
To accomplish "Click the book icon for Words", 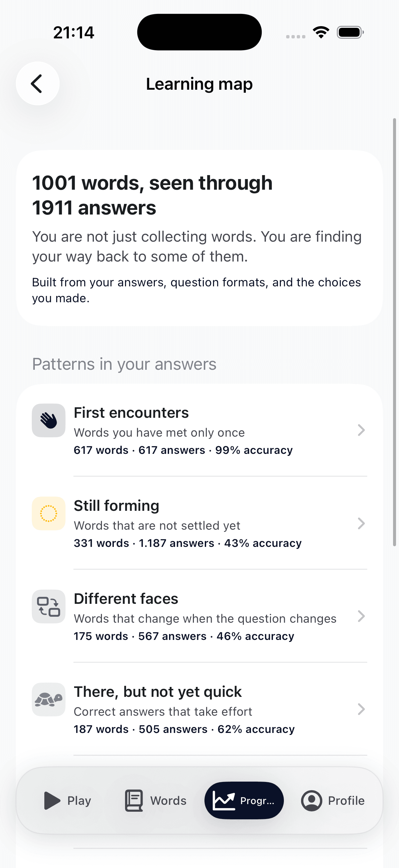I will (134, 800).
